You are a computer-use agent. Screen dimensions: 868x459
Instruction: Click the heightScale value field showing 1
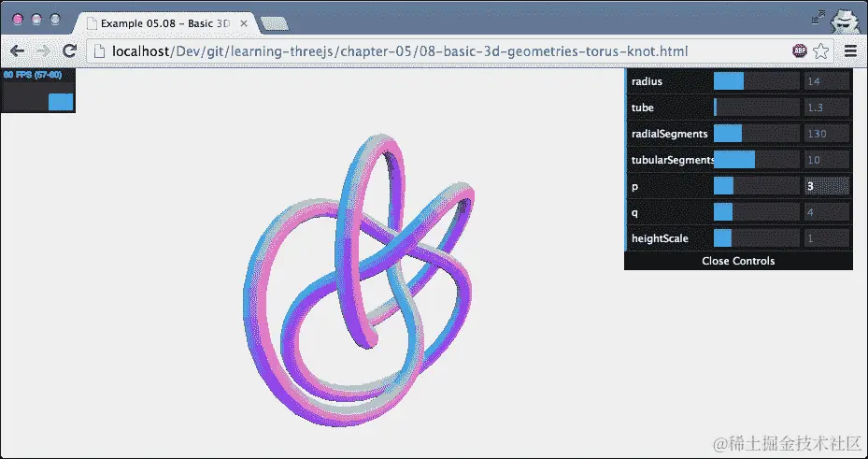(x=827, y=238)
